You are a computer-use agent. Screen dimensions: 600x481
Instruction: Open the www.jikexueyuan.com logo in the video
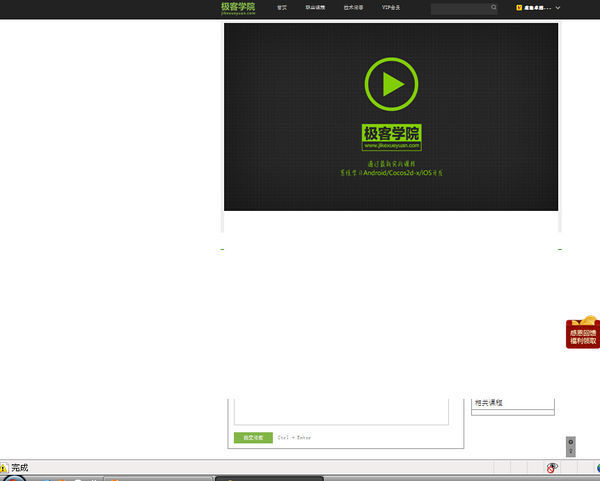pos(391,137)
